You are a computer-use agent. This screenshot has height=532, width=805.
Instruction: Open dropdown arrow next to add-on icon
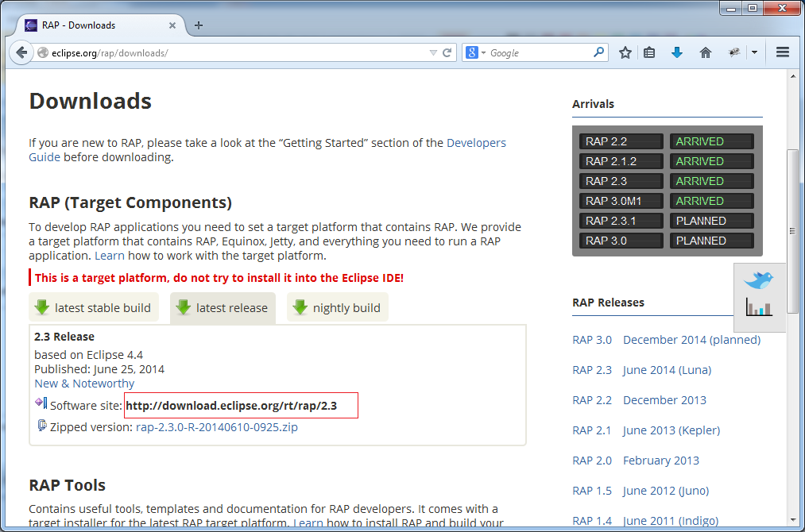(754, 52)
